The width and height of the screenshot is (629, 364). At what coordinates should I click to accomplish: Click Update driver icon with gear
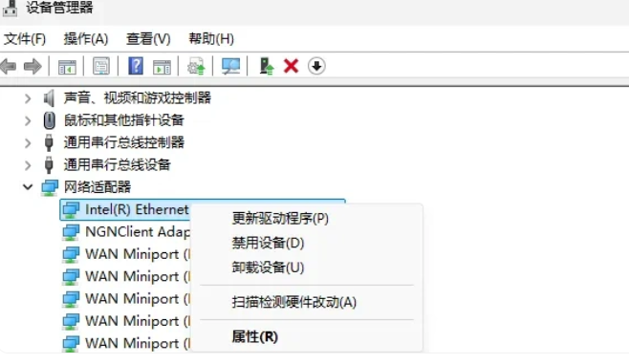[x=196, y=66]
